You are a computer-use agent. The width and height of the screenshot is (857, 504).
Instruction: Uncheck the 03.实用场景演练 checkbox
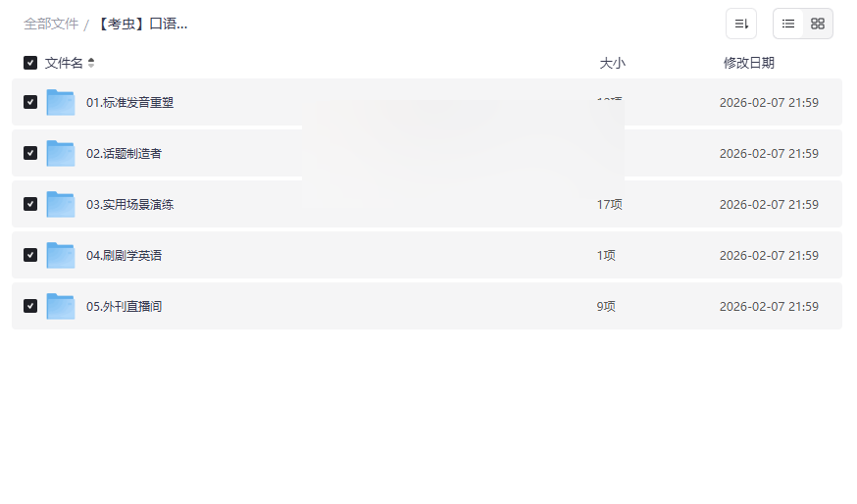[30, 204]
